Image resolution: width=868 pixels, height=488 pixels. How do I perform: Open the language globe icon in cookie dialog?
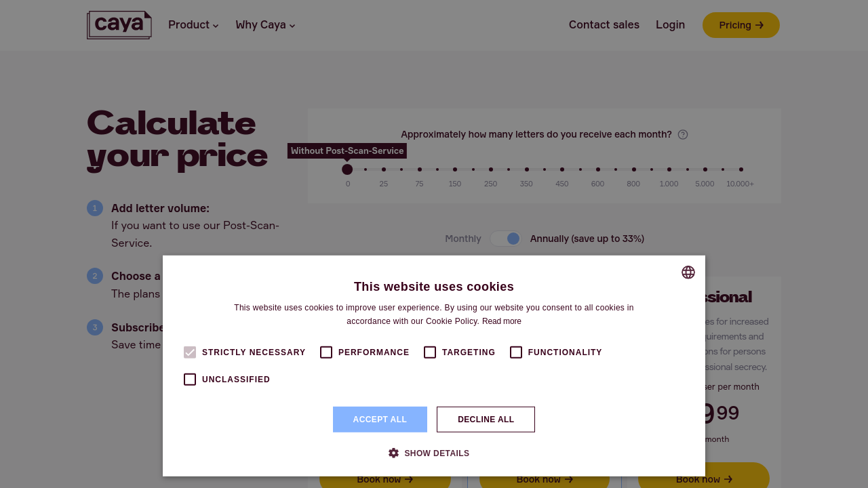tap(688, 272)
